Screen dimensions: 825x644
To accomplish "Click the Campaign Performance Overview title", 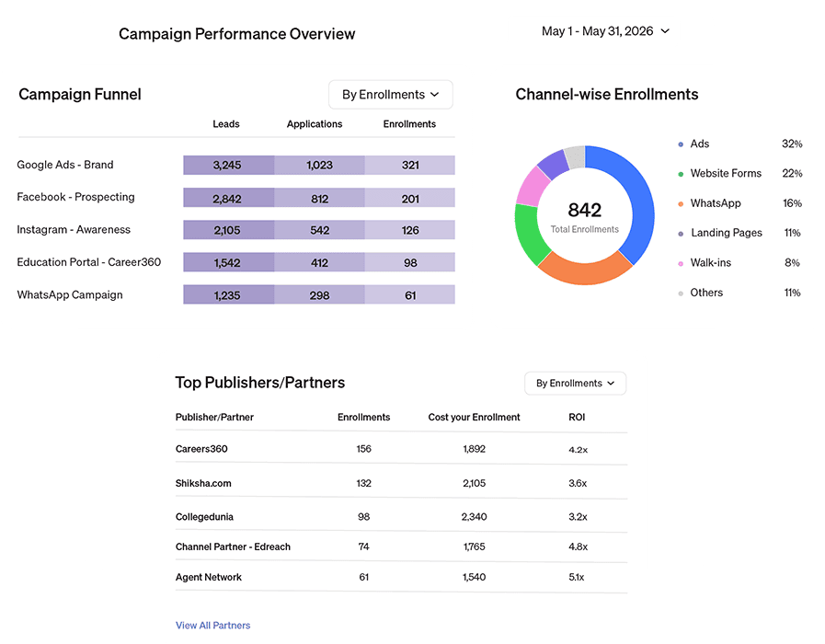I will (236, 34).
